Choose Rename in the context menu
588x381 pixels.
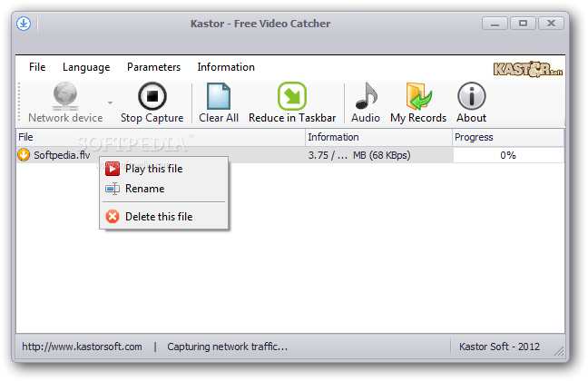[164, 189]
